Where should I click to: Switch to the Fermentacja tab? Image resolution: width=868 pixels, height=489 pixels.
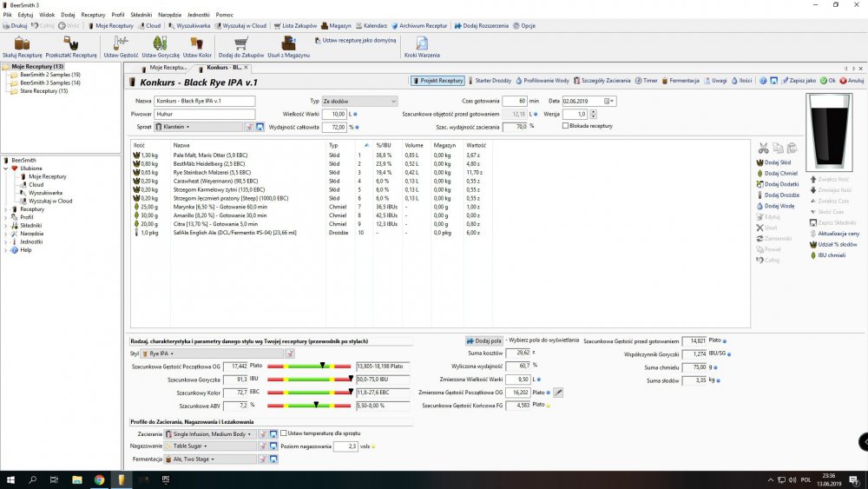point(681,81)
